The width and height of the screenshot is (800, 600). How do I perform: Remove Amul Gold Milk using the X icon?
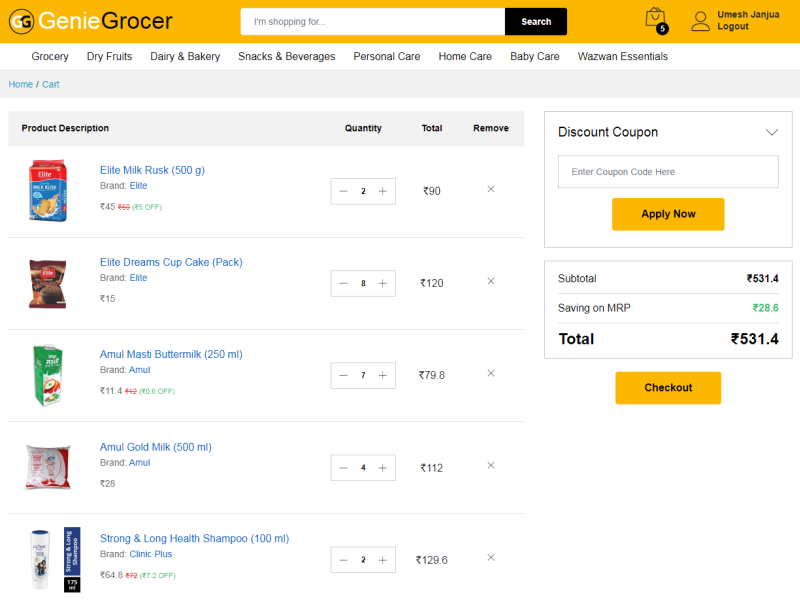[x=490, y=465]
